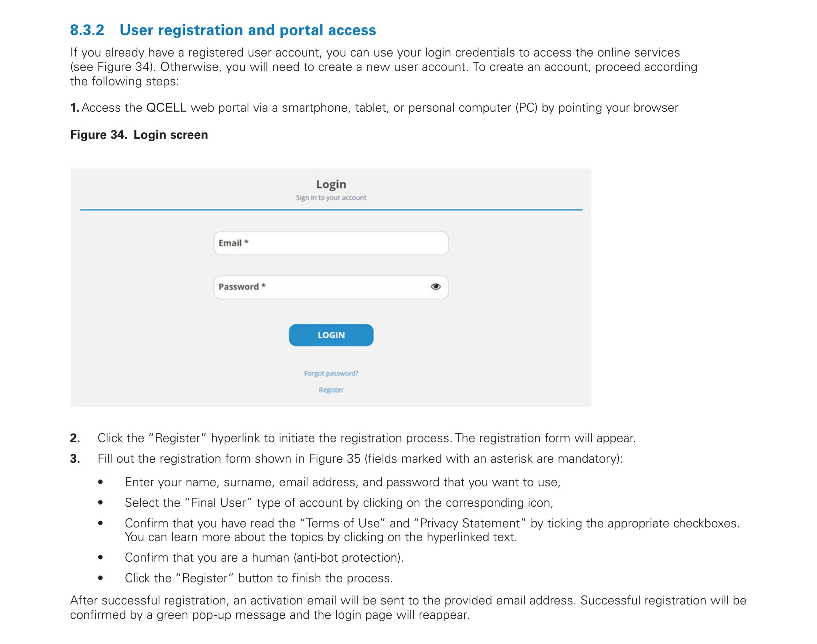Viewport: 817px width, 644px height.
Task: Click the "Sign in to your account" subtitle
Action: click(331, 197)
